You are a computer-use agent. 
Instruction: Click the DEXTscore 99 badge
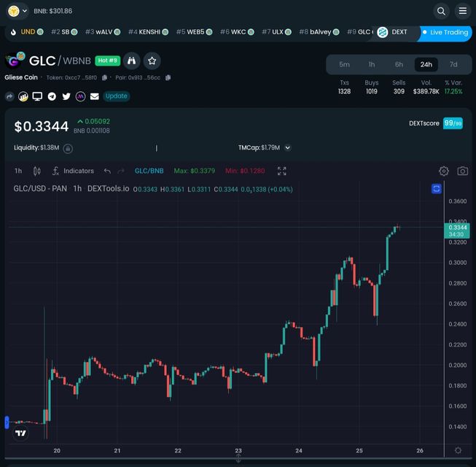(x=453, y=123)
